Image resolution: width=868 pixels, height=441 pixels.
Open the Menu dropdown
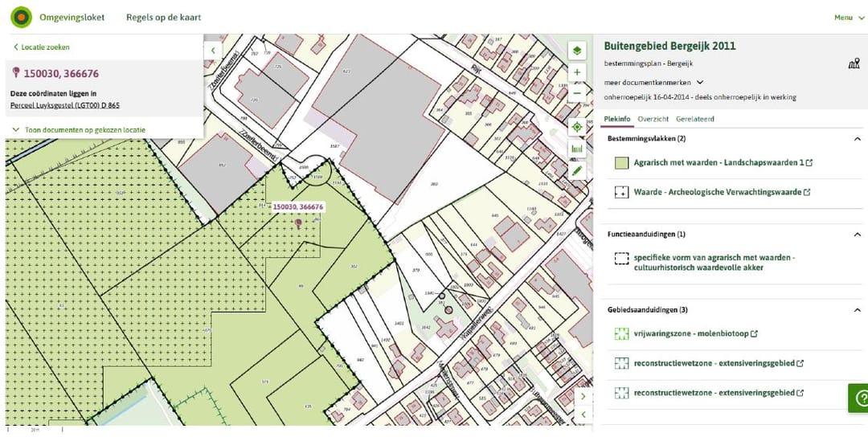click(847, 18)
